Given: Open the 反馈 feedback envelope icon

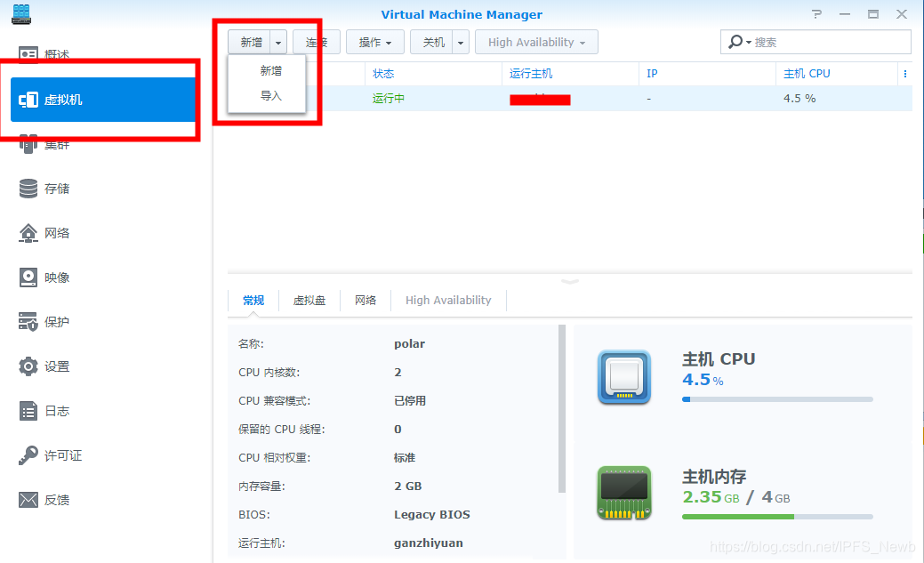Looking at the screenshot, I should [x=28, y=500].
